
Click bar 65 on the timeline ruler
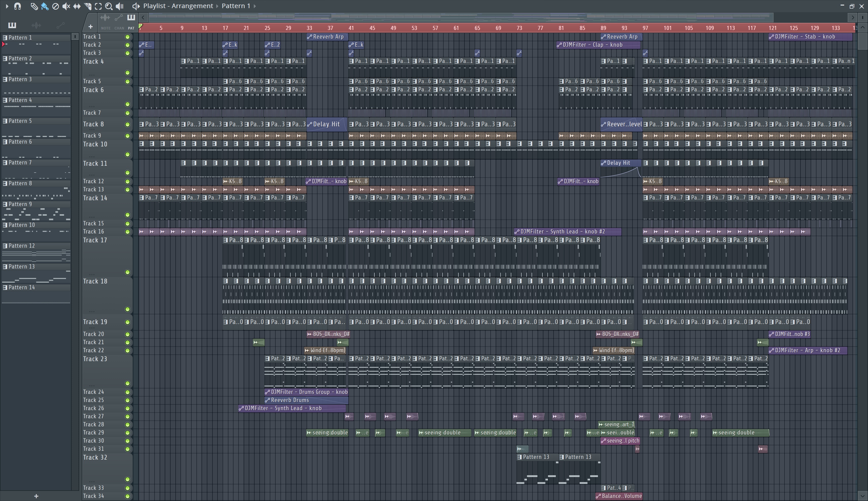tap(477, 28)
